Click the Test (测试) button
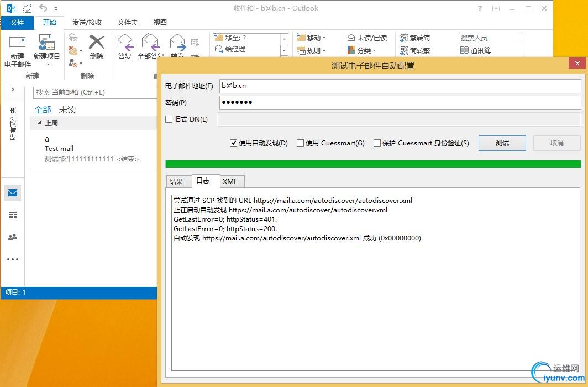The image size is (588, 387). 502,143
